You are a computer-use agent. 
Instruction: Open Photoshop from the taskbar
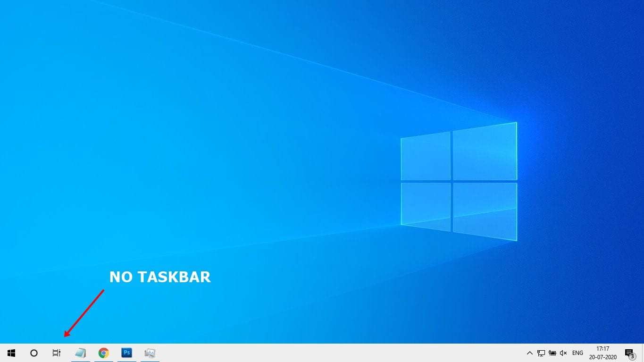pos(126,353)
